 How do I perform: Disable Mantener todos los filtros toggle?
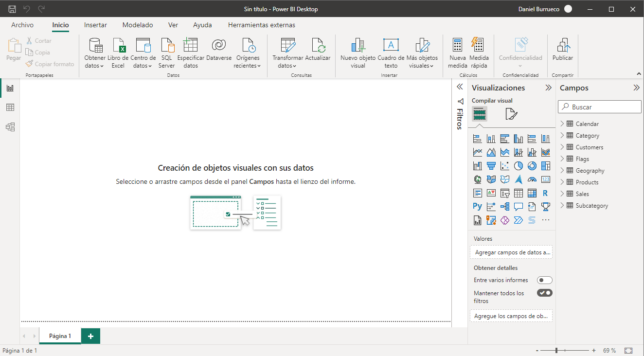tap(544, 293)
